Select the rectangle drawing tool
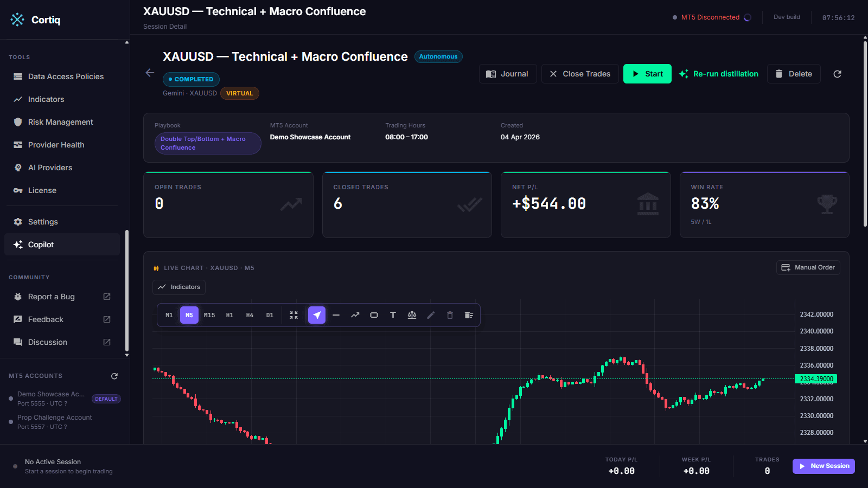Viewport: 868px width, 488px height. tap(374, 315)
